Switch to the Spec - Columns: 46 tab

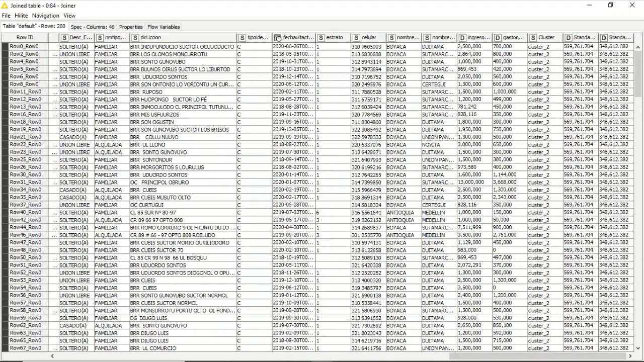[93, 27]
